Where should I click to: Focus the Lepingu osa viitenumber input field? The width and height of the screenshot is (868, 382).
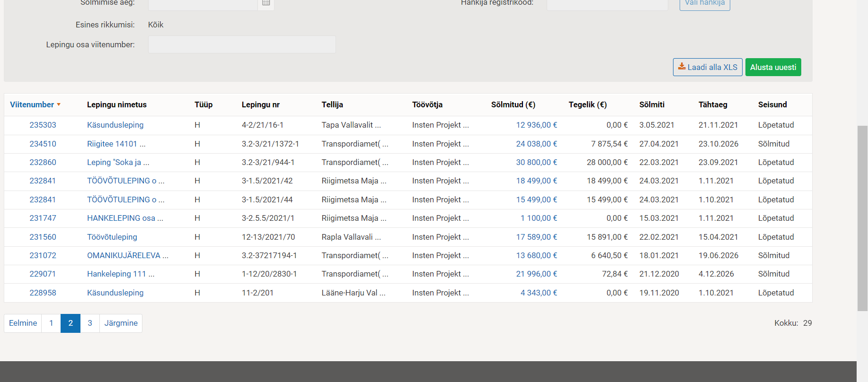[x=242, y=44]
